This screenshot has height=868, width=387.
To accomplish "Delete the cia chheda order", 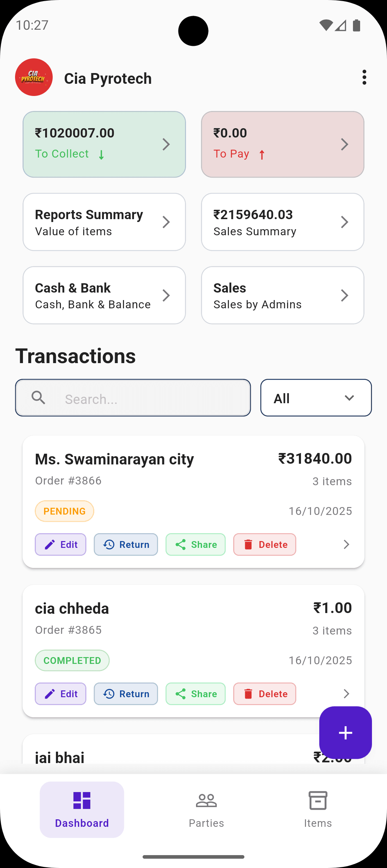I will tap(265, 694).
